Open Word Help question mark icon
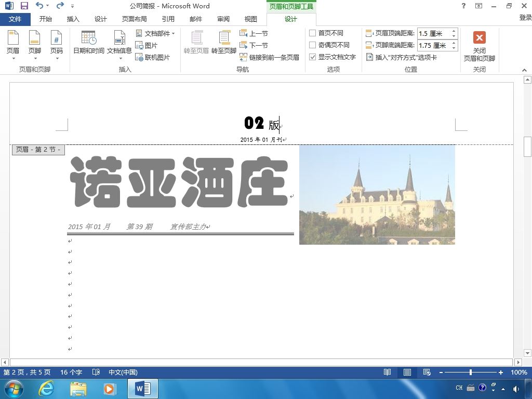 coord(463,5)
